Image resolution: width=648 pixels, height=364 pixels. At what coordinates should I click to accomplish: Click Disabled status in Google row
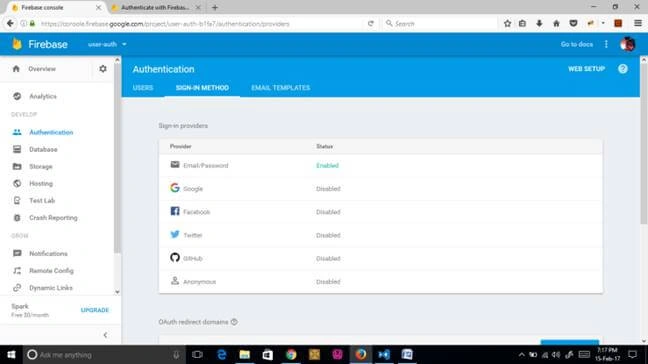(328, 189)
